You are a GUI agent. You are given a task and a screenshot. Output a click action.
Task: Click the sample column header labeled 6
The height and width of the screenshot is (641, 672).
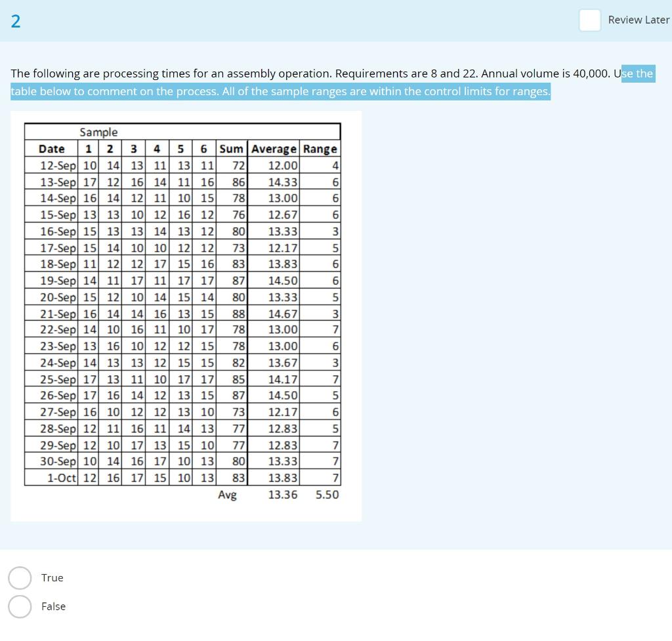(x=204, y=149)
